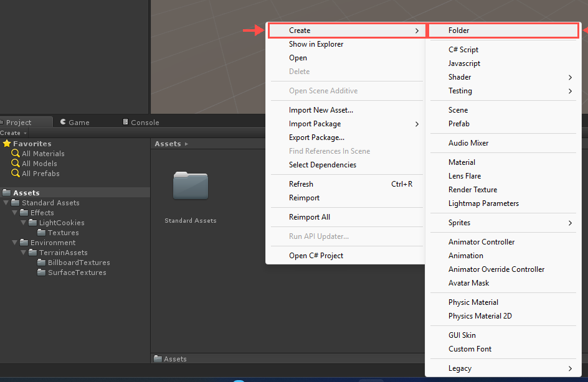
Task: Open the Create dropdown in Project panel
Action: point(14,133)
